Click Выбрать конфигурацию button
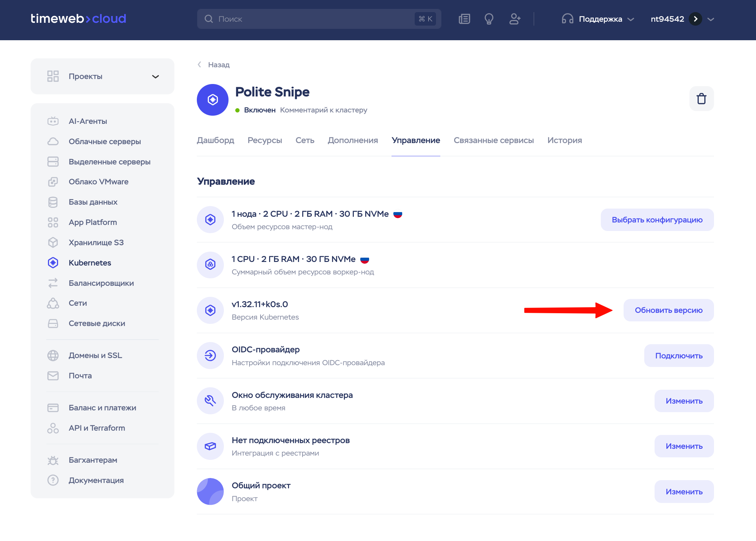756x541 pixels. [657, 220]
